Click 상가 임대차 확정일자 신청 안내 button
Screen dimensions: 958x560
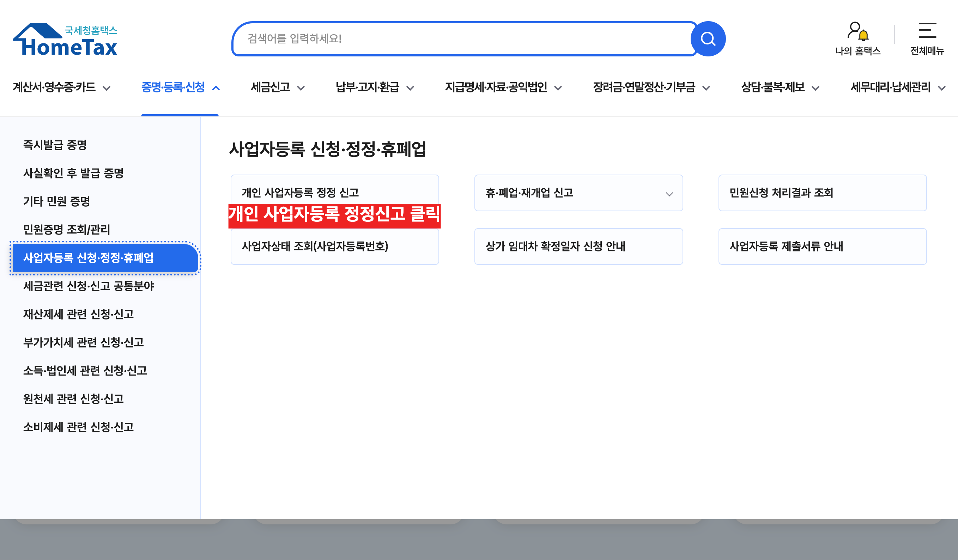pos(578,246)
